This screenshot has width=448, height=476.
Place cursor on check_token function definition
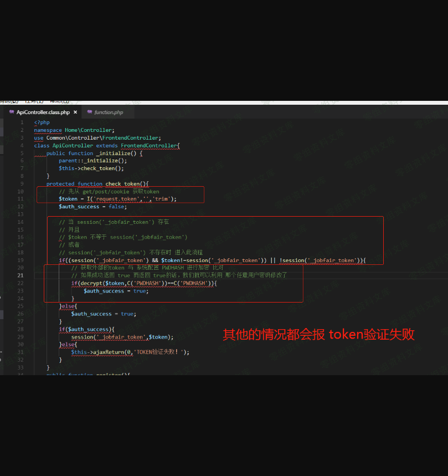click(x=122, y=183)
